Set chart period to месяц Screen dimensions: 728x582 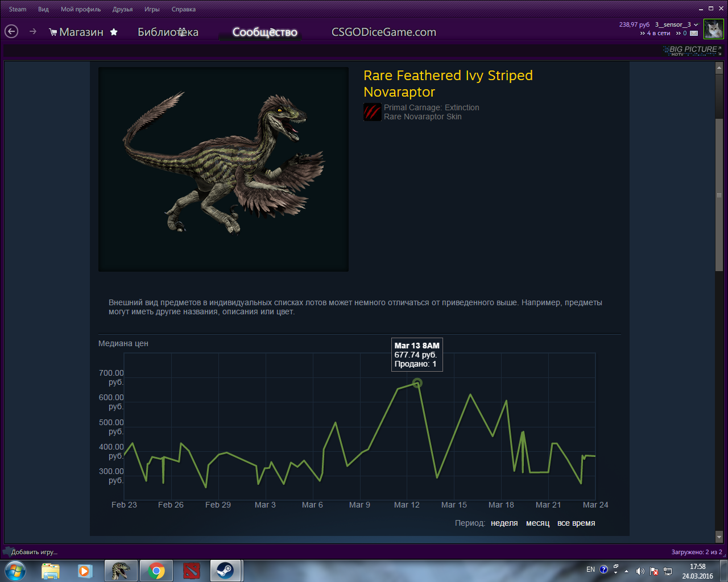coord(538,523)
